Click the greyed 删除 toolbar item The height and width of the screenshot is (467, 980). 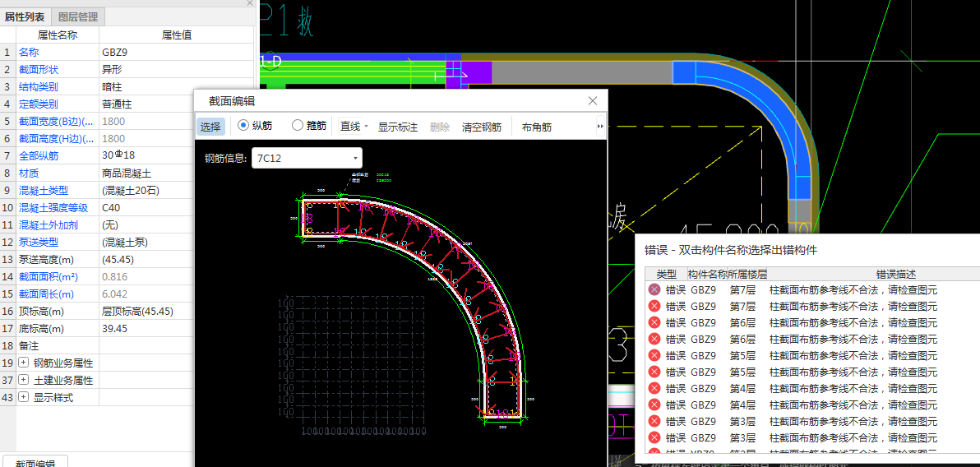click(439, 127)
